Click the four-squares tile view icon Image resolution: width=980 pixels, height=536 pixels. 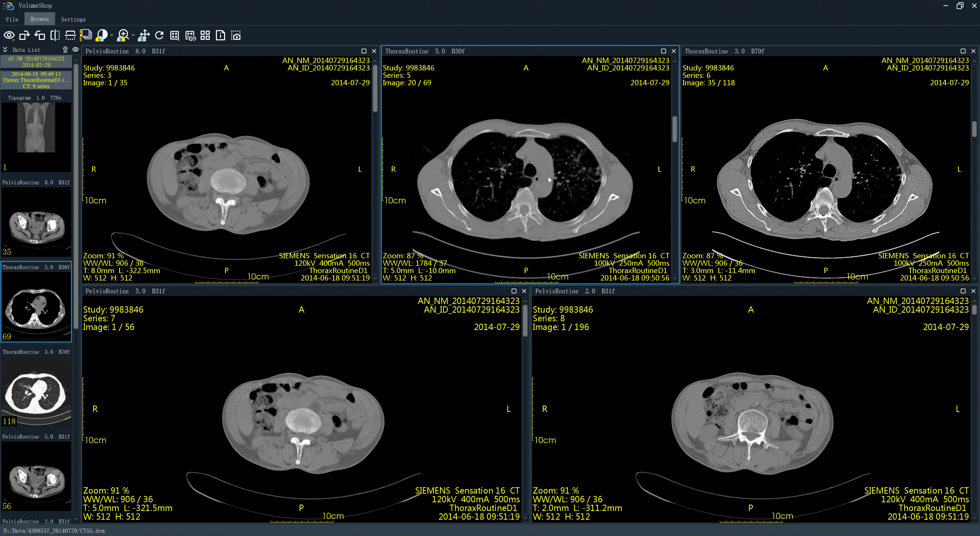(205, 35)
